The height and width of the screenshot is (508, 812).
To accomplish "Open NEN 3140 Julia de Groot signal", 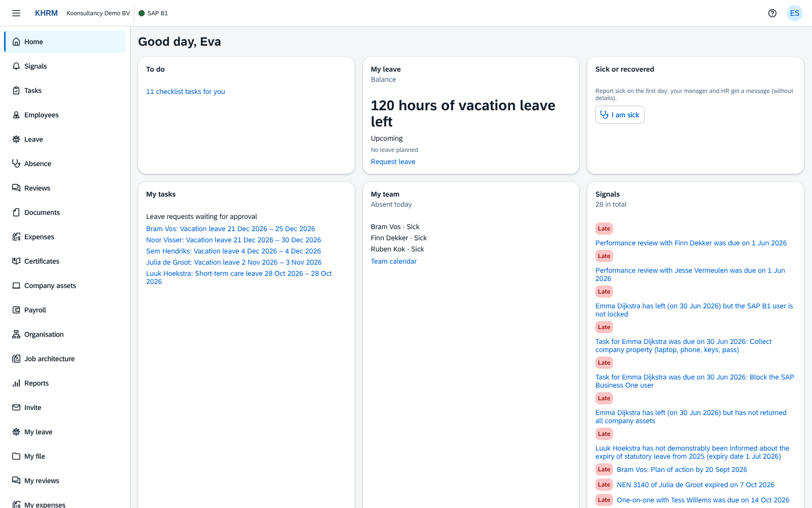I will 695,485.
